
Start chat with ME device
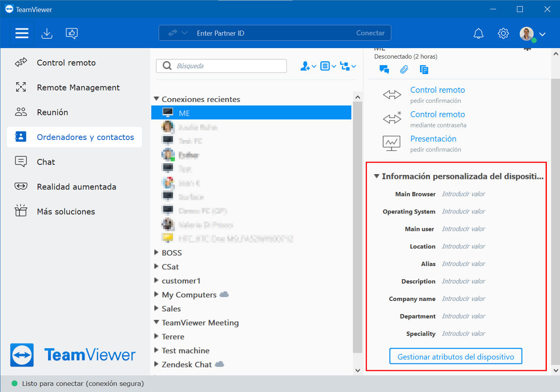click(385, 69)
